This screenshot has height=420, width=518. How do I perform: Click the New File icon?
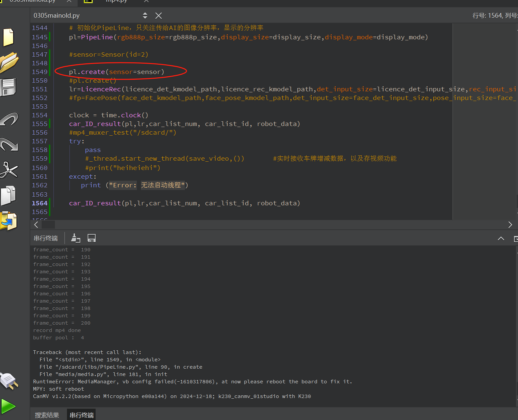point(8,37)
